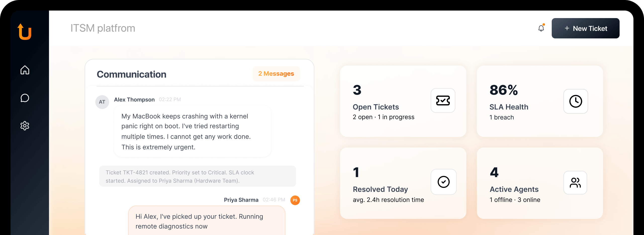Click the 2 Messages badge
This screenshot has width=644, height=235.
pos(276,74)
